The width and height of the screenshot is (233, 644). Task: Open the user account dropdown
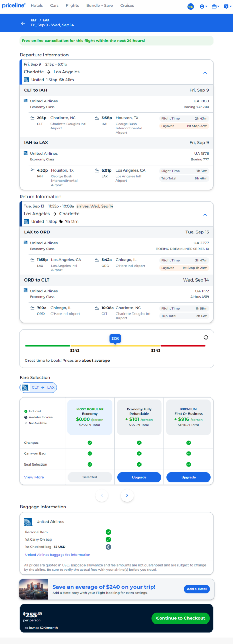(x=203, y=6)
